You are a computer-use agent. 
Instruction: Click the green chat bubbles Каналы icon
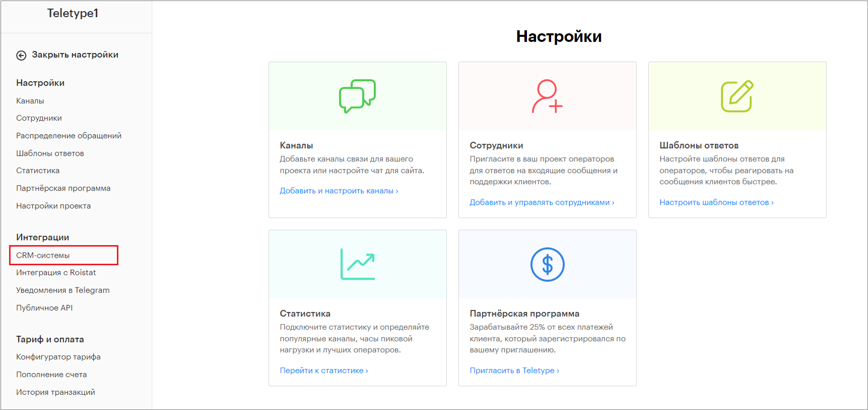357,96
